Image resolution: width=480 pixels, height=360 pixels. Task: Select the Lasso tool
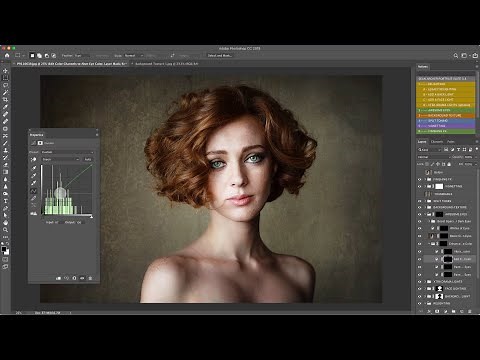[5, 85]
